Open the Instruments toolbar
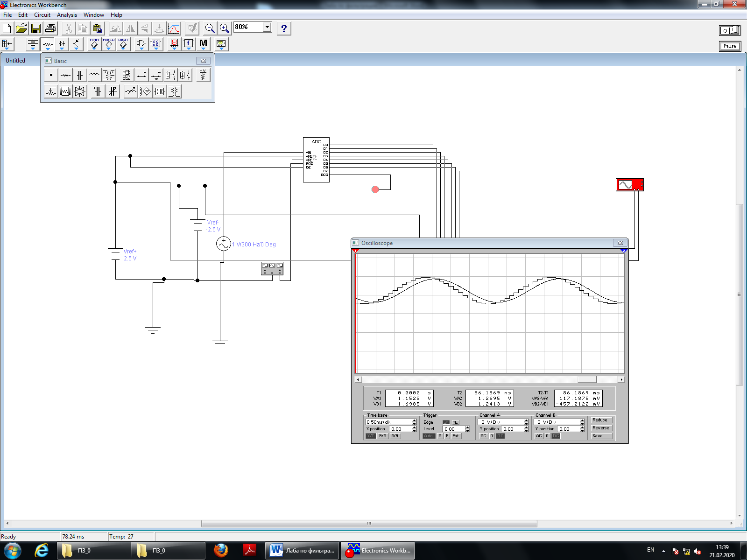This screenshot has height=560, width=747. 221,44
